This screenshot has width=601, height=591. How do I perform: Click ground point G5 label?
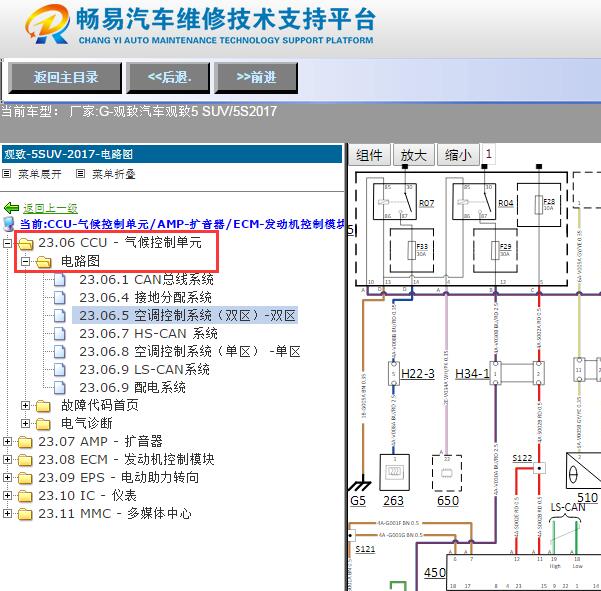coord(358,501)
